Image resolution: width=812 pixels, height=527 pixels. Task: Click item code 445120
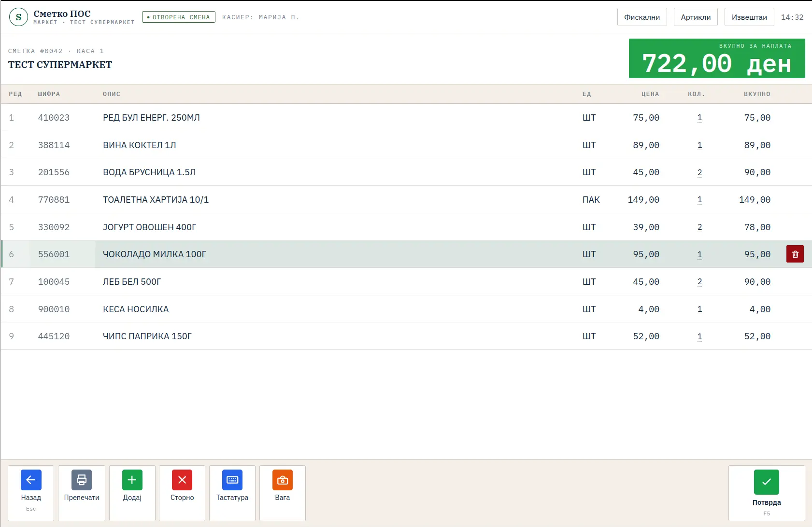point(54,336)
